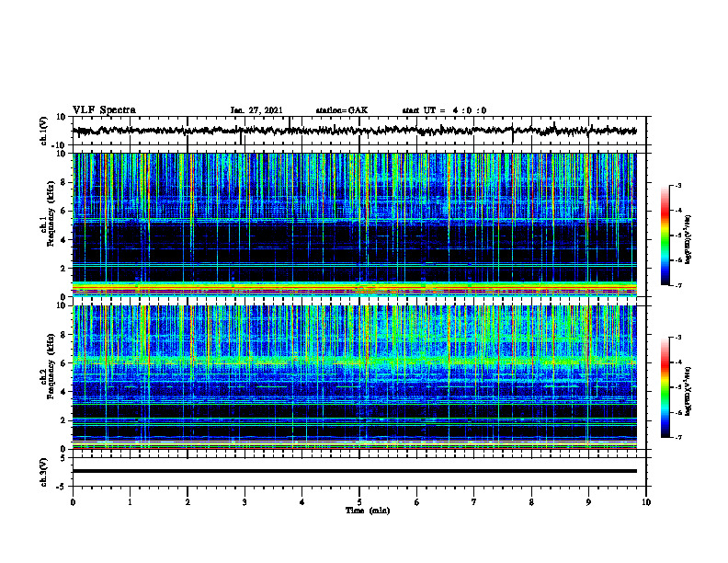Click the ch.1 colorbar log(PSD) unit label
The width and height of the screenshot is (728, 563).
pos(688,240)
